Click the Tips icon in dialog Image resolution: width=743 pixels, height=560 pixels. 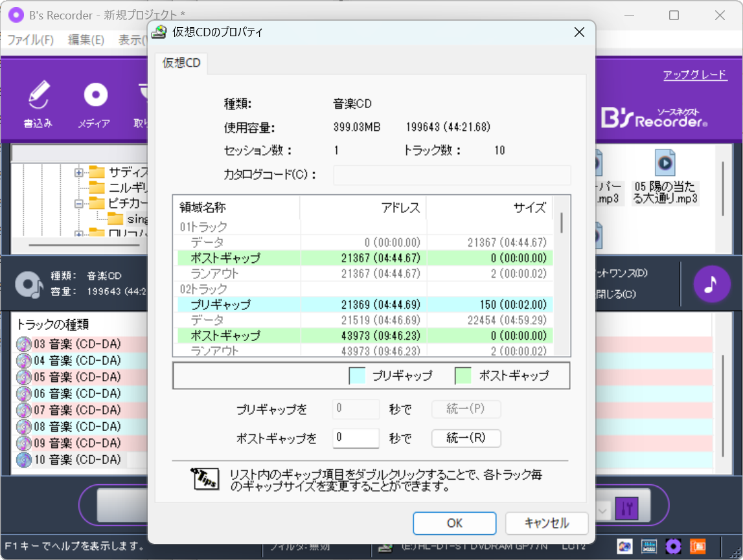205,479
